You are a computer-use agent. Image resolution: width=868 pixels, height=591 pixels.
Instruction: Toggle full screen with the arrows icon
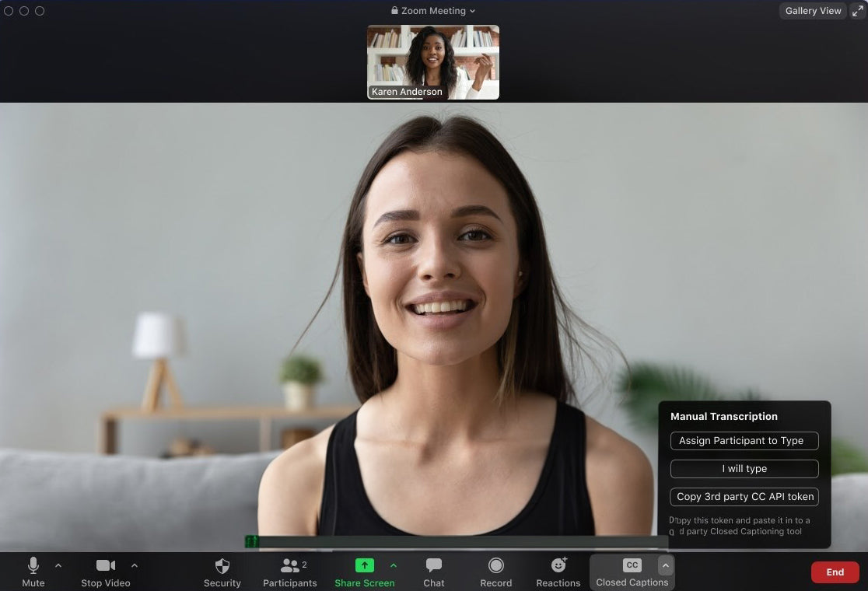tap(857, 11)
